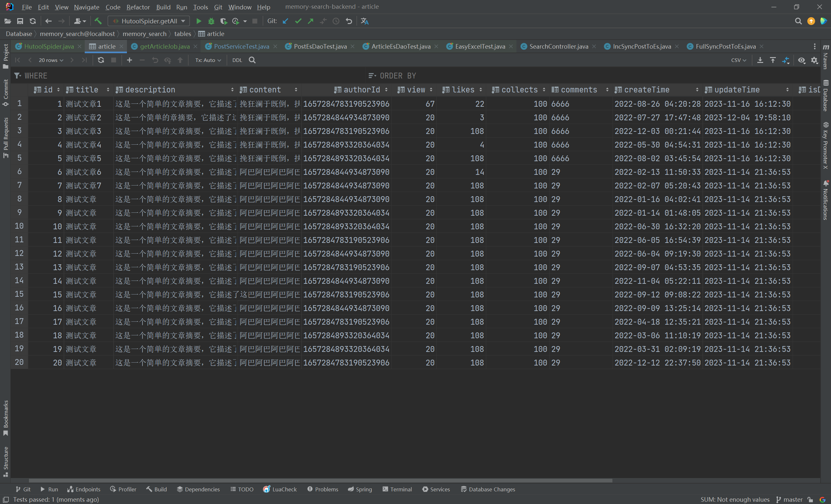Reload the article table data
Image resolution: width=831 pixels, height=504 pixels.
click(x=101, y=60)
